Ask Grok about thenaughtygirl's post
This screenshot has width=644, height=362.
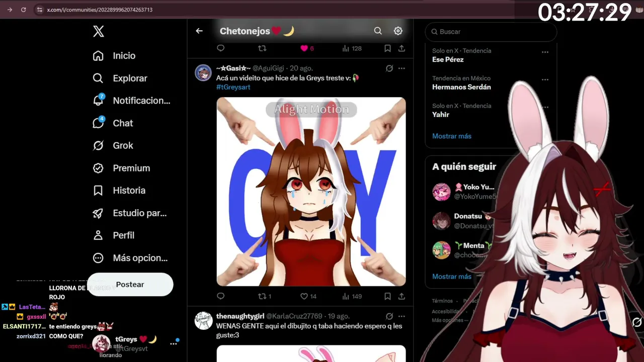[389, 316]
